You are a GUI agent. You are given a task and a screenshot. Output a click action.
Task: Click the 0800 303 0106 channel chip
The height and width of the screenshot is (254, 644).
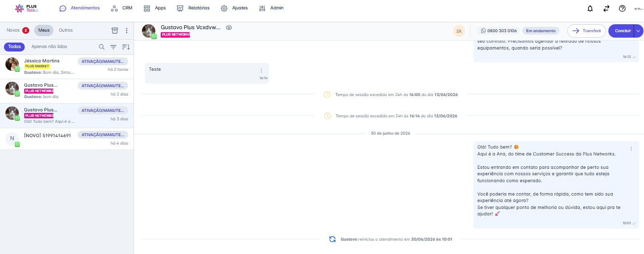(499, 31)
